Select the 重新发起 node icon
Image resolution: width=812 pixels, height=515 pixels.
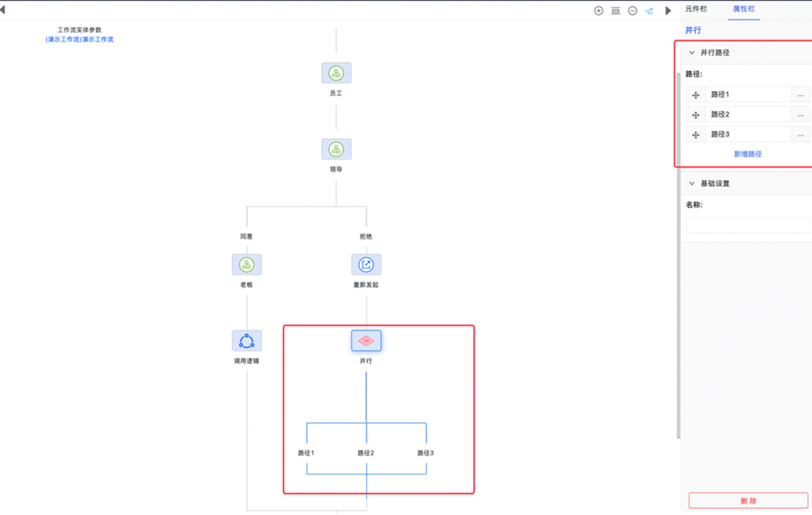click(366, 265)
